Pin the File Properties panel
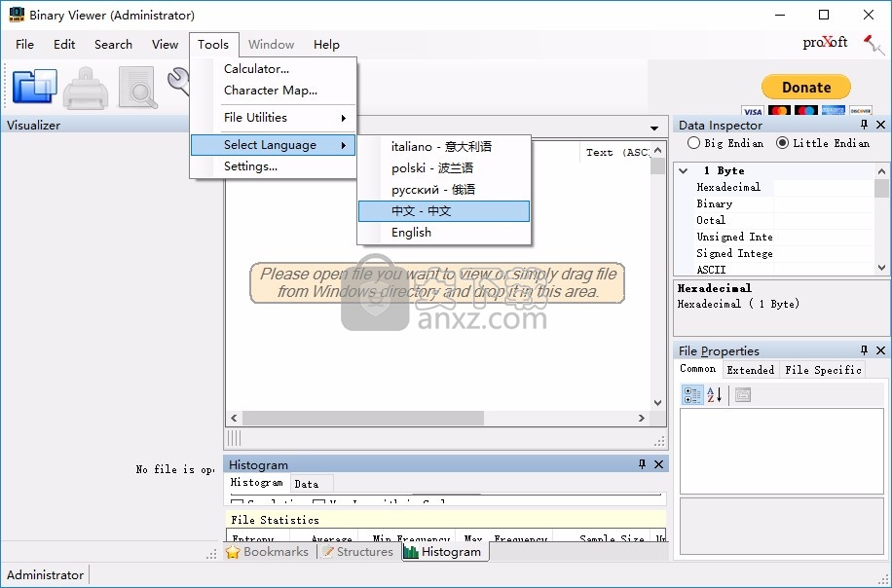The height and width of the screenshot is (588, 892). tap(864, 350)
